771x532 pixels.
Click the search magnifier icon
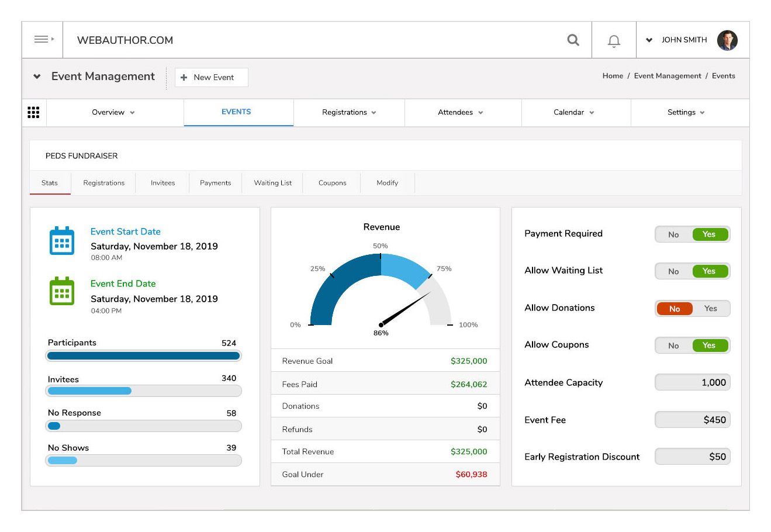[573, 40]
